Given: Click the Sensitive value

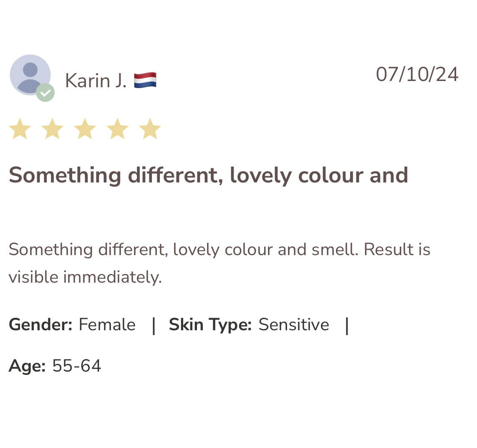Looking at the screenshot, I should [294, 324].
